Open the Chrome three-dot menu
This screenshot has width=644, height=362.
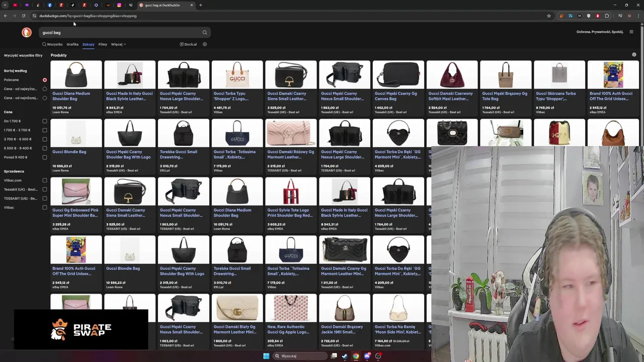click(x=638, y=16)
